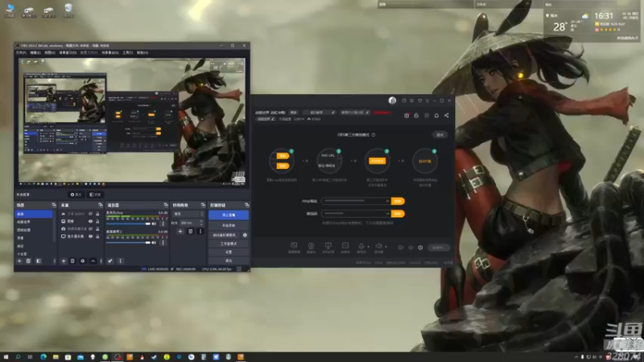Toggle lock on Image source

click(97, 221)
